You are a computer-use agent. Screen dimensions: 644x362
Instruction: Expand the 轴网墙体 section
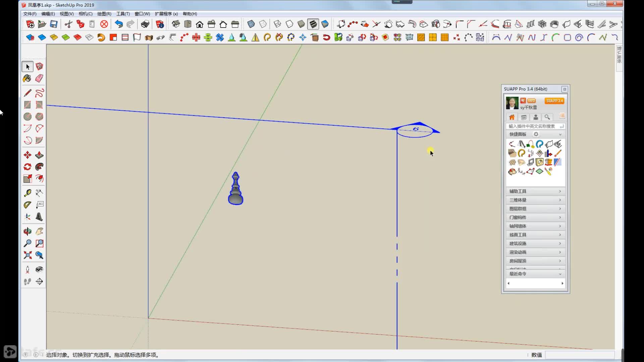(x=535, y=226)
